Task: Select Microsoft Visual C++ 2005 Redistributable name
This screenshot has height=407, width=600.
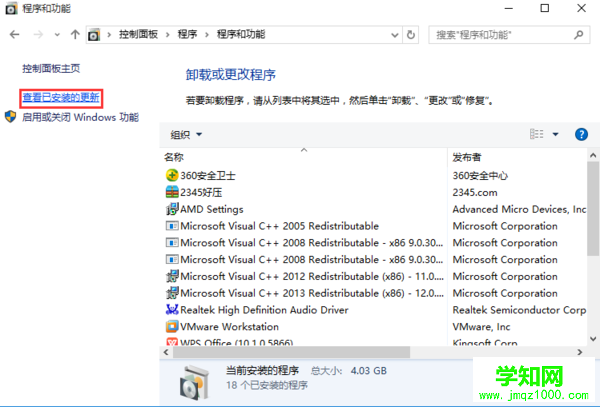Action: pyautogui.click(x=279, y=226)
